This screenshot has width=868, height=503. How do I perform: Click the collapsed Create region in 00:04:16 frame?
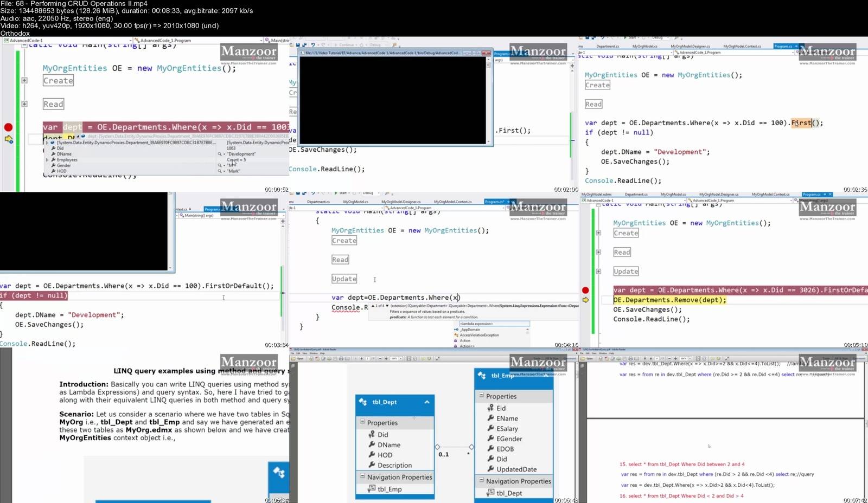pyautogui.click(x=344, y=240)
